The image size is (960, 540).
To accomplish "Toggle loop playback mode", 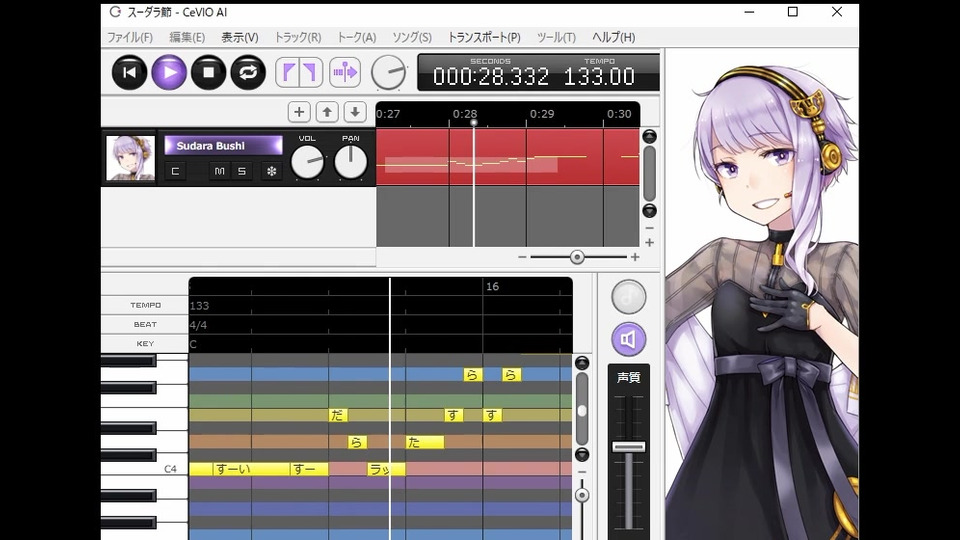I will click(x=248, y=72).
